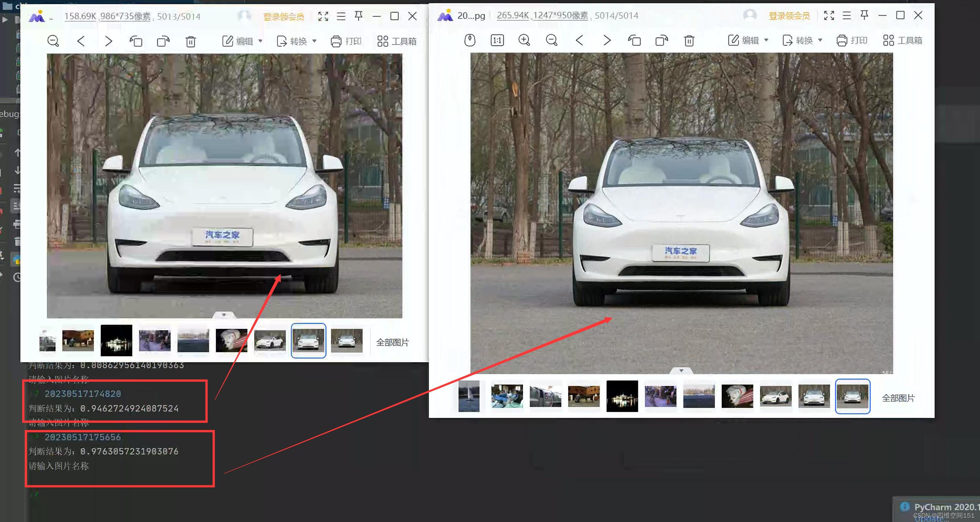Rotate image clockwise in left viewer
The height and width of the screenshot is (522, 980).
[x=163, y=41]
